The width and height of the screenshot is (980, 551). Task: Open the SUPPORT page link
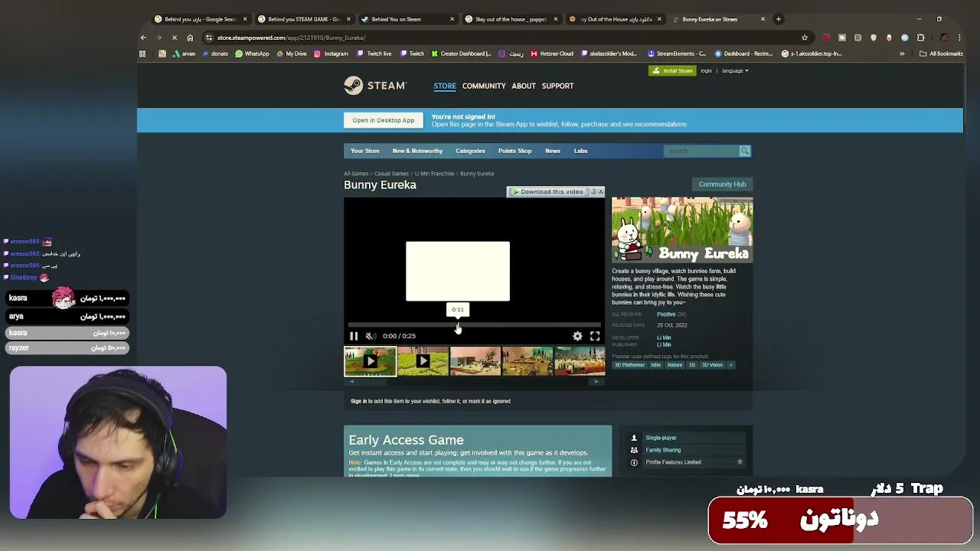[557, 86]
